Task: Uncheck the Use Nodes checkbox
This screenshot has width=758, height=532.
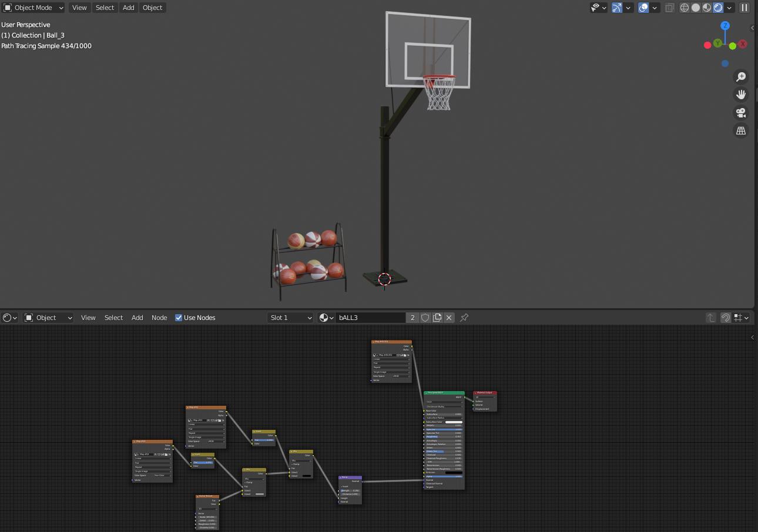Action: [179, 318]
